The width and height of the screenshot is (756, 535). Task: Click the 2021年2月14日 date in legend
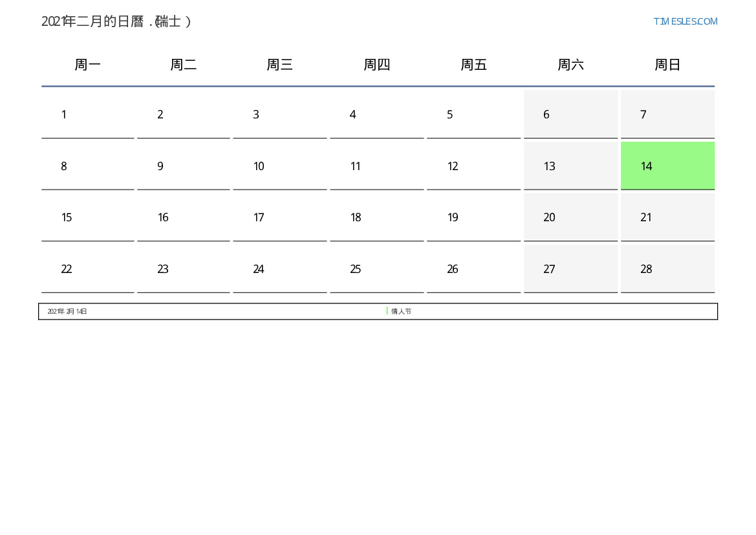pos(67,311)
